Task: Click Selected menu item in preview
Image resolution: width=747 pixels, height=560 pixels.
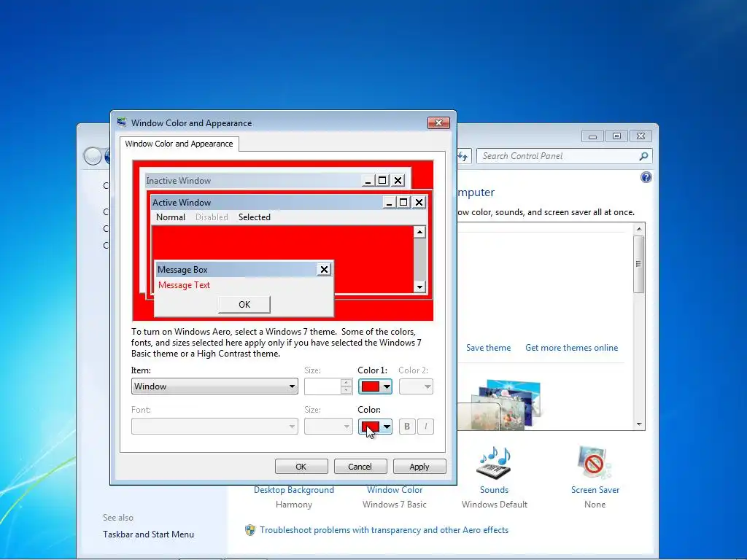Action: click(x=255, y=217)
